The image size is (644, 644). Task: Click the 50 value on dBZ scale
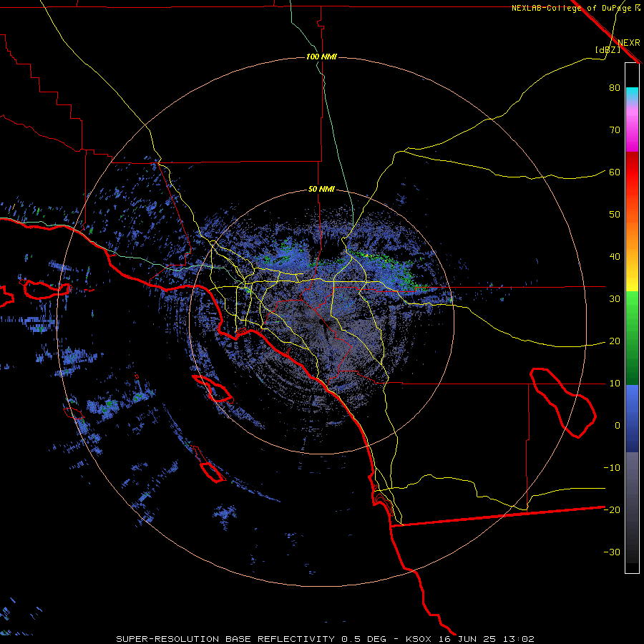(x=615, y=215)
